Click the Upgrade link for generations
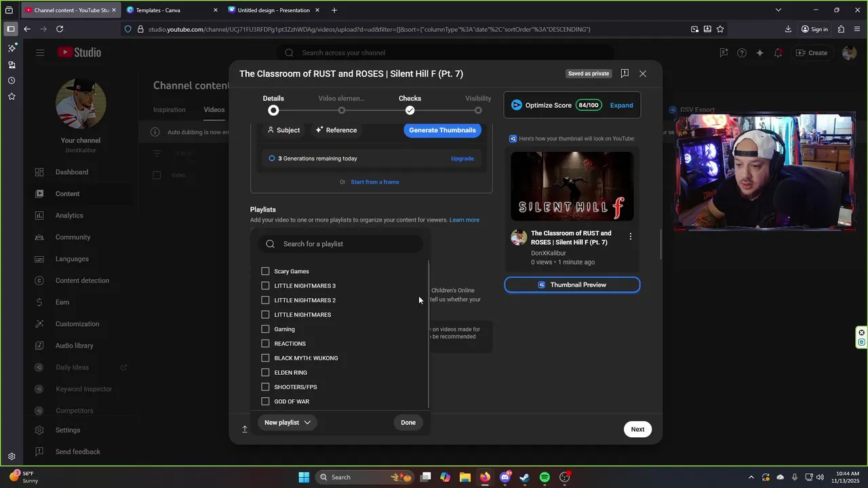 click(x=462, y=159)
